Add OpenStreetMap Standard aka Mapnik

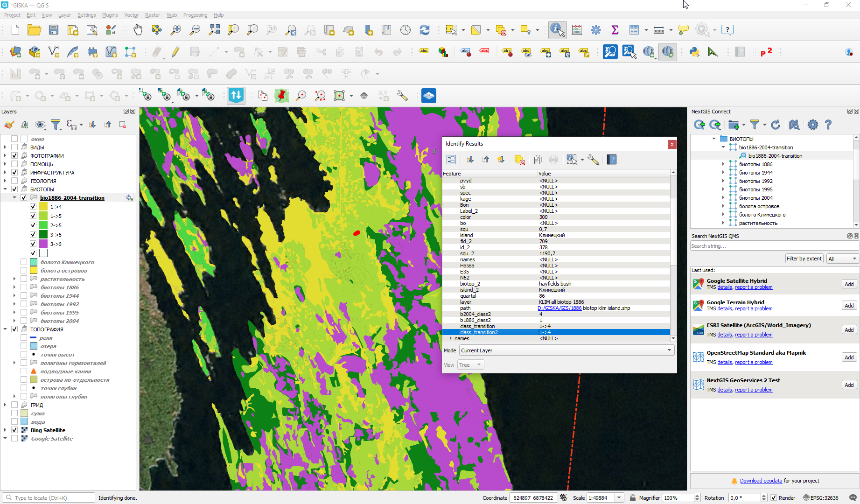pyautogui.click(x=849, y=357)
